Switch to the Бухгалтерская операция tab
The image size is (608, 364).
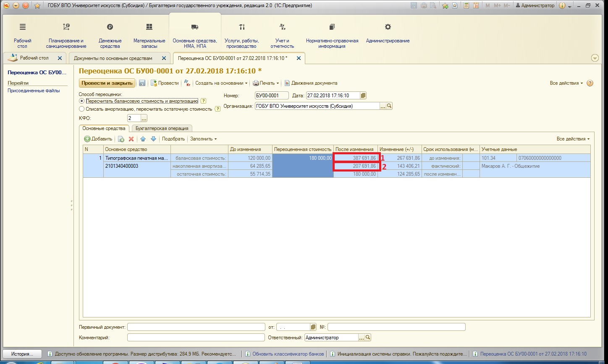162,128
